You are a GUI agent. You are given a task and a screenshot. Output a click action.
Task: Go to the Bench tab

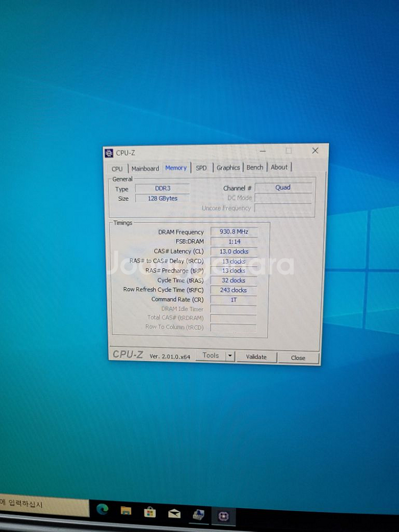click(255, 167)
